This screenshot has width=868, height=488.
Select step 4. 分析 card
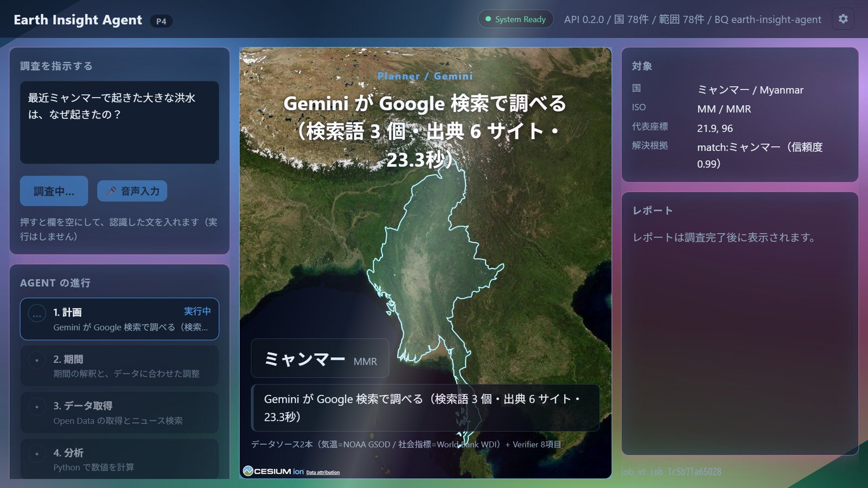pyautogui.click(x=119, y=459)
